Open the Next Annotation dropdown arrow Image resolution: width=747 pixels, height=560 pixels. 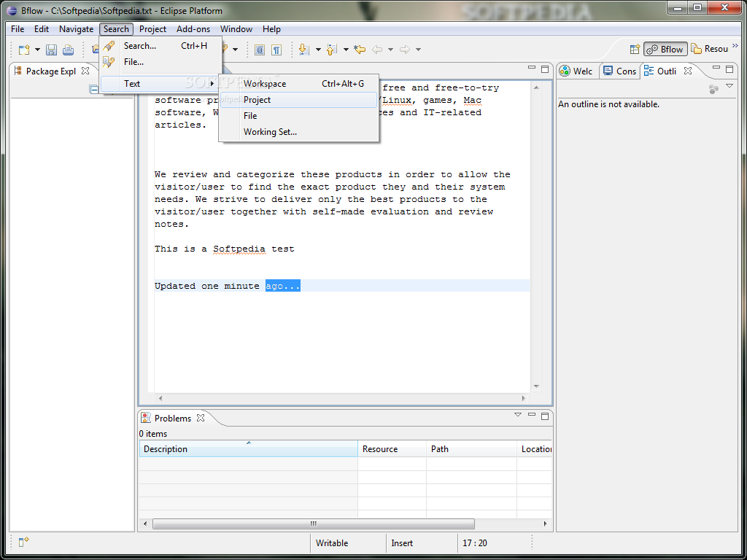click(318, 50)
